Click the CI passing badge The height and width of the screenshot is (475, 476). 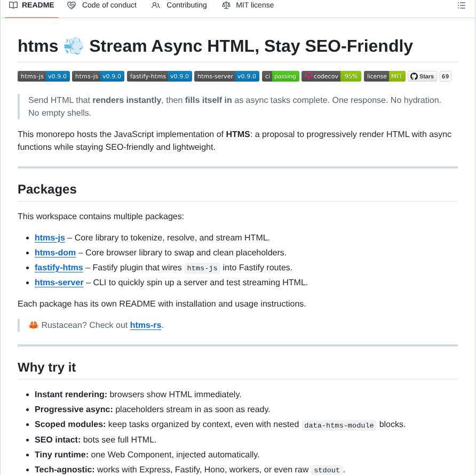(x=280, y=76)
